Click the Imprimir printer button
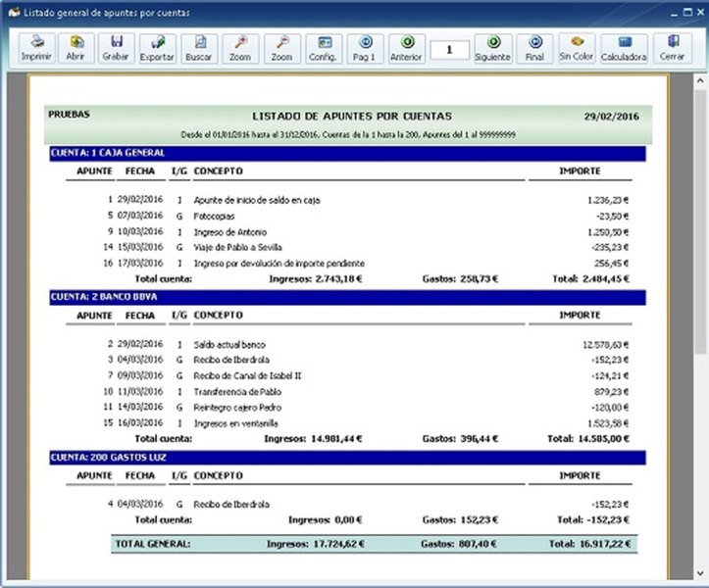 click(37, 48)
